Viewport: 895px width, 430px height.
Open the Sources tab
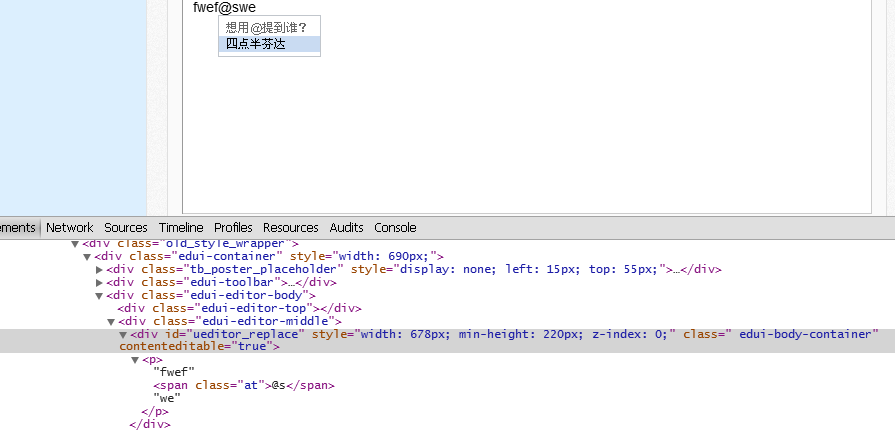coord(125,227)
